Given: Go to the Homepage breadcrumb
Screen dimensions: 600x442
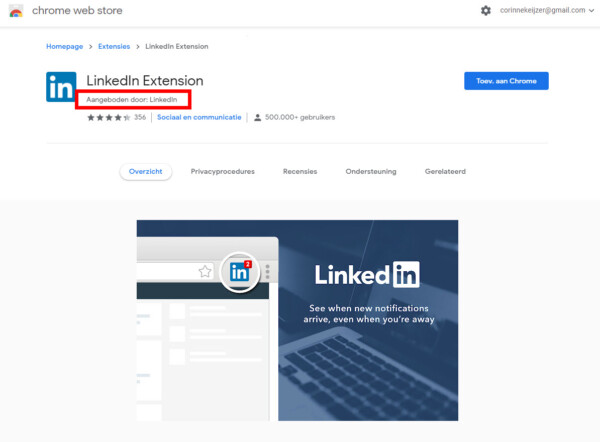Looking at the screenshot, I should [x=65, y=46].
